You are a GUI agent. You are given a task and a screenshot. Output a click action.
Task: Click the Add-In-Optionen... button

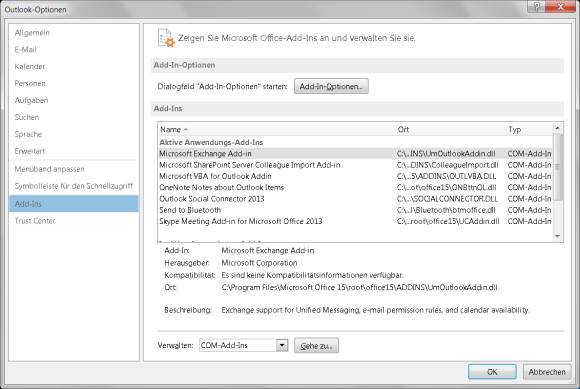click(331, 86)
